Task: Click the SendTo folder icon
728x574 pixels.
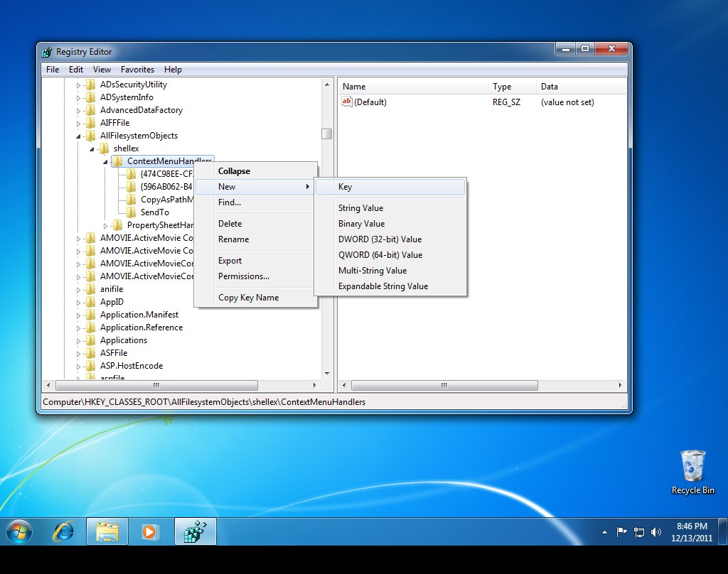Action: pyautogui.click(x=132, y=212)
